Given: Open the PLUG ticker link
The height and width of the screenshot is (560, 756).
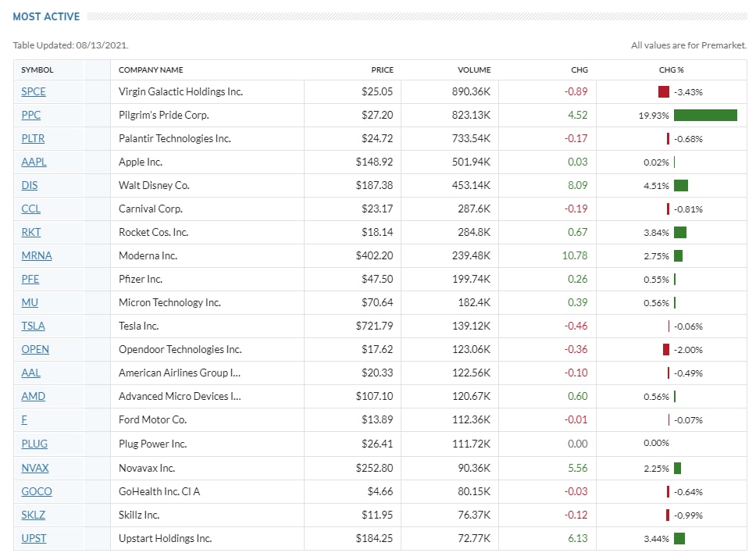Looking at the screenshot, I should 34,444.
